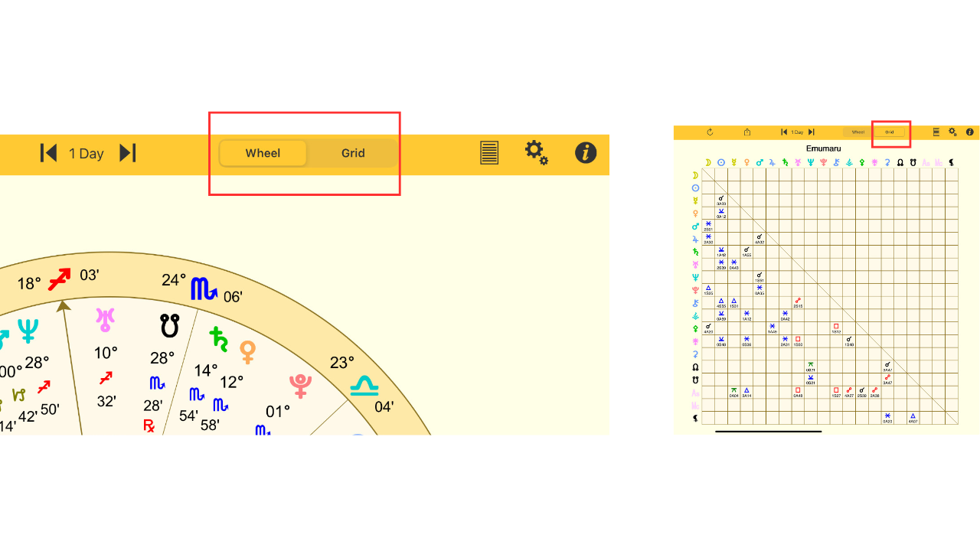Open settings gears in the enlarged toolbar

[537, 152]
